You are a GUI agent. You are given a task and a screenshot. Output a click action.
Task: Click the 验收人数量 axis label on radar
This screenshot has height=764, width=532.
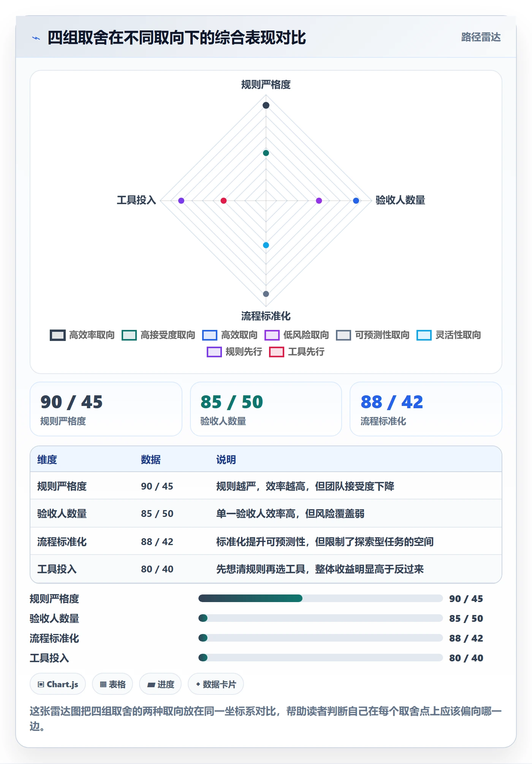(x=401, y=200)
